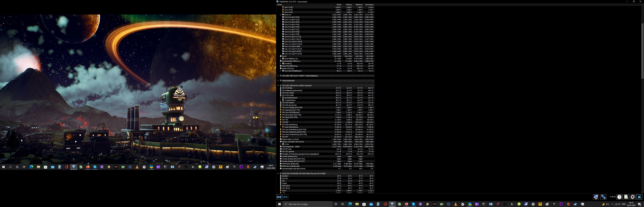Screen dimensions: 644x207
Task: Click the clock icon beside Core 0 Ur
Action: [283, 17]
